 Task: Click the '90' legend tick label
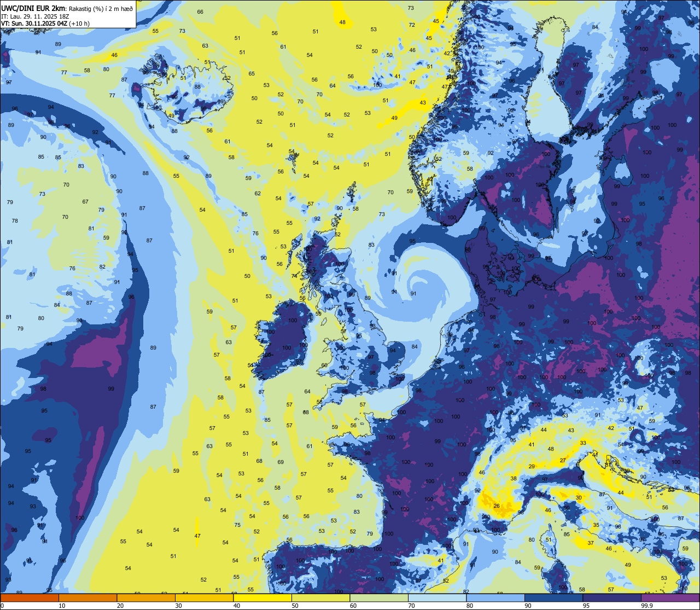[x=528, y=606]
